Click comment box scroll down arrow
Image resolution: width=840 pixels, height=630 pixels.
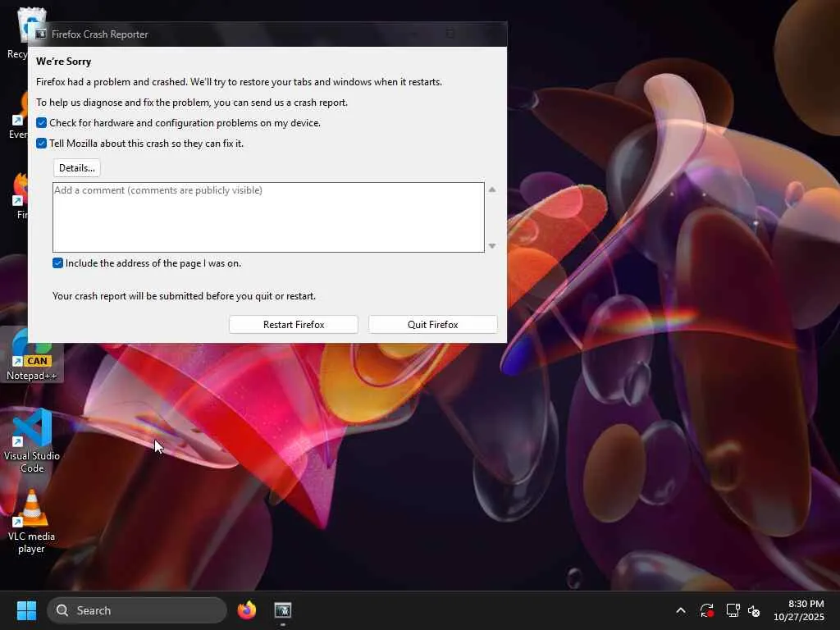pyautogui.click(x=492, y=246)
